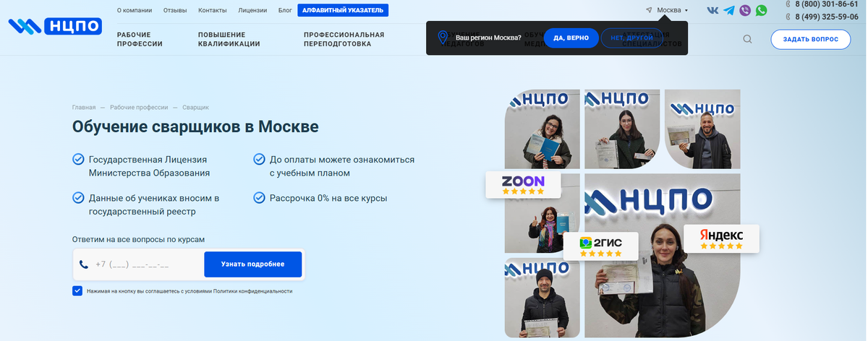The width and height of the screenshot is (868, 341).
Task: Open the Контакты page
Action: click(212, 10)
